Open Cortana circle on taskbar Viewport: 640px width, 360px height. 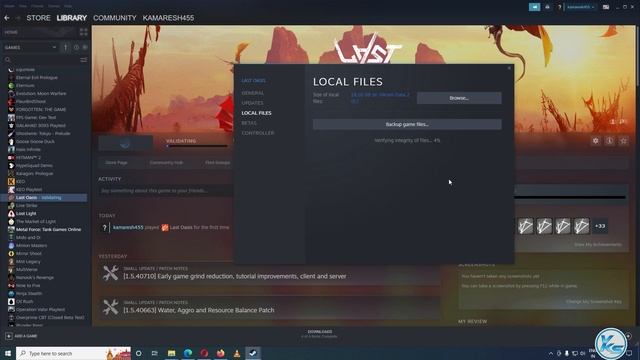139,353
